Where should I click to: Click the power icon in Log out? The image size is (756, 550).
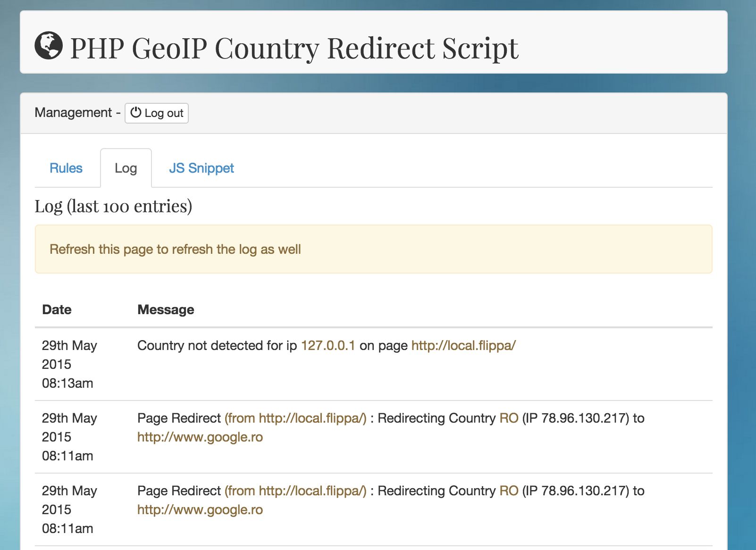[136, 112]
